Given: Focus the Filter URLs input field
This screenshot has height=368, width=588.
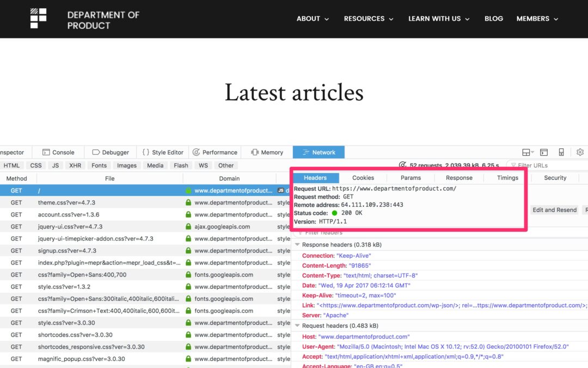Looking at the screenshot, I should pyautogui.click(x=548, y=165).
